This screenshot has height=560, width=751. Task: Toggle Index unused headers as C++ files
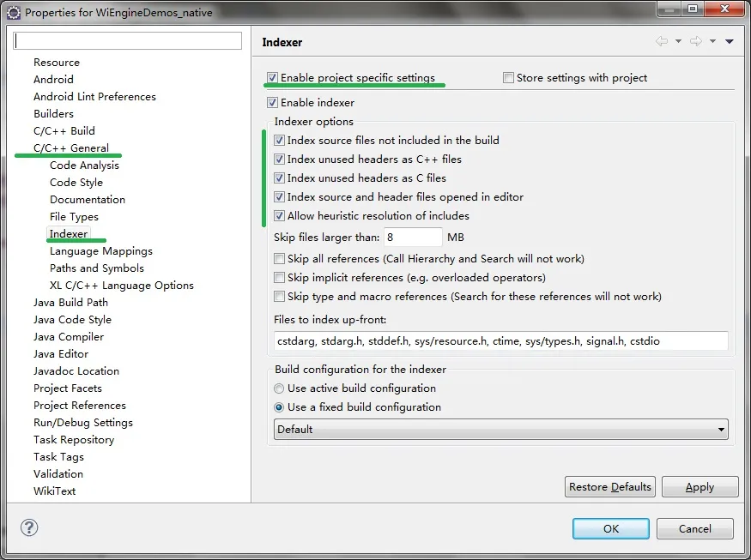pyautogui.click(x=279, y=159)
